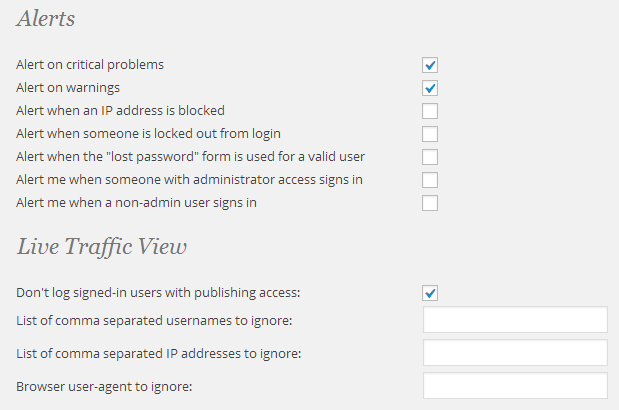Click the 'Browser user-agent to ignore' label text
Screen dimensions: 619x410
coord(104,387)
